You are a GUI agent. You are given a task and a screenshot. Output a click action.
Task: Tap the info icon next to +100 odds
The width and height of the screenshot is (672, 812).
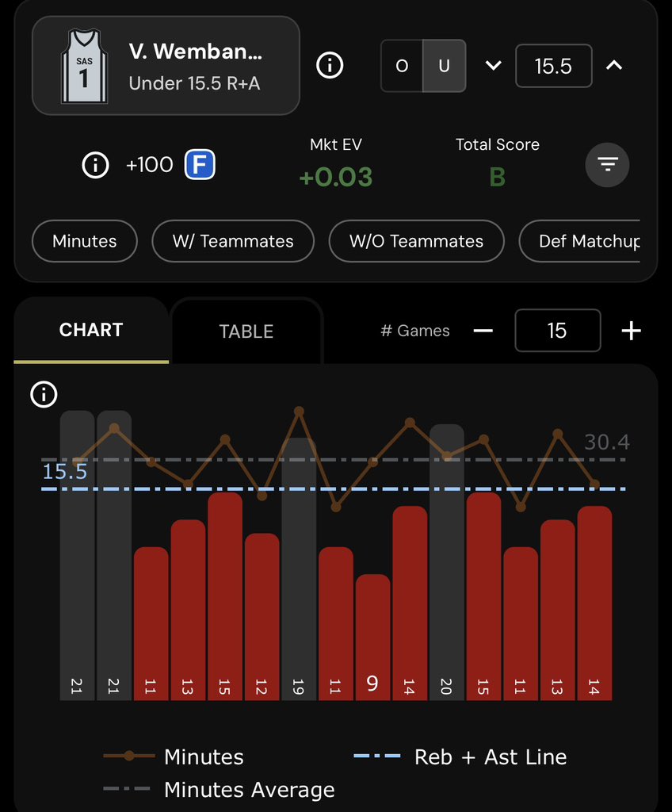coord(95,165)
